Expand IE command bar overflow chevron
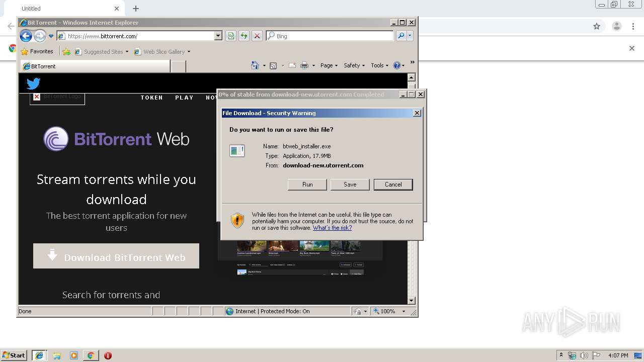Screen dimensions: 644x362 coord(412,62)
